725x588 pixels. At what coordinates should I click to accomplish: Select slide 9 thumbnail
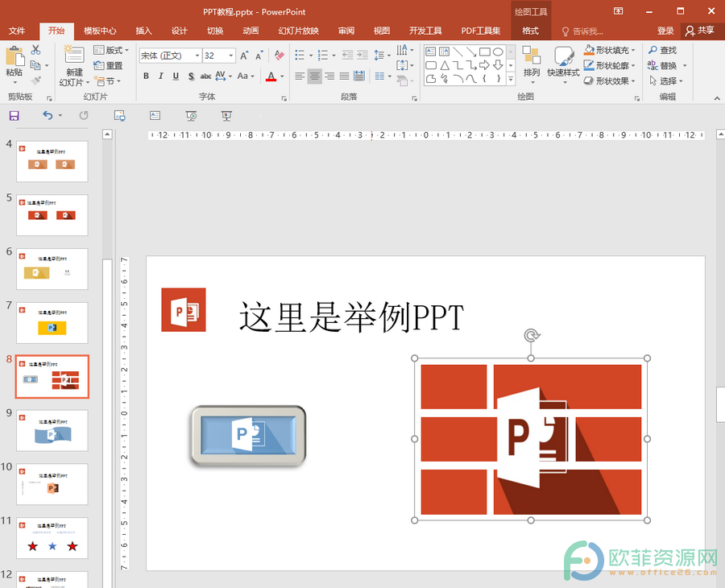click(52, 430)
